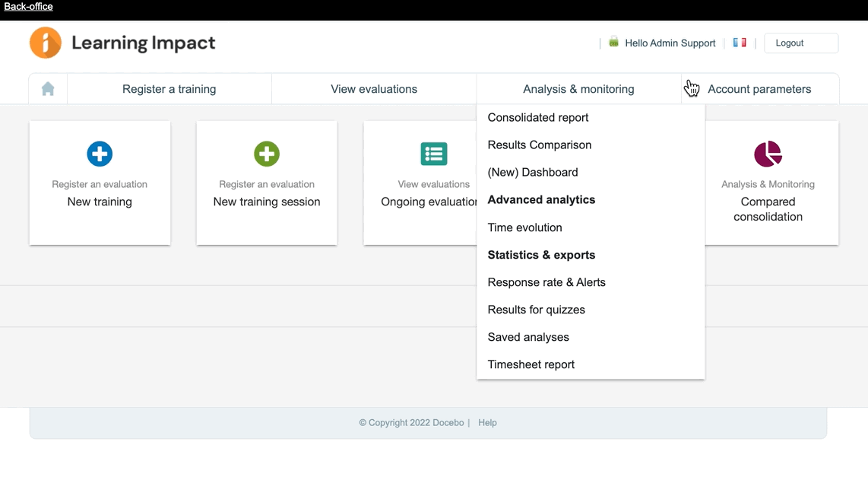The height and width of the screenshot is (496, 868).
Task: Open the View evaluations menu
Action: point(373,88)
